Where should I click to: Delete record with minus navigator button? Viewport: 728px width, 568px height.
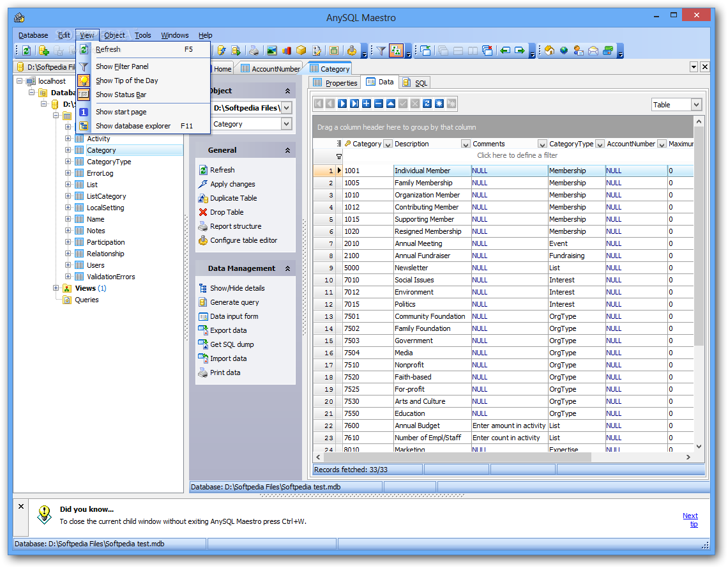[379, 104]
